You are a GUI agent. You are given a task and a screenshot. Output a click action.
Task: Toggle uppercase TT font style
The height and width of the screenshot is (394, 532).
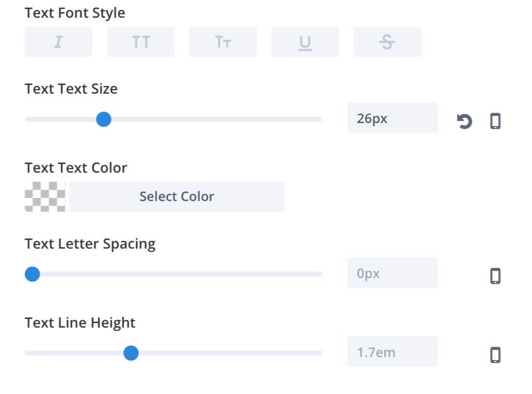pyautogui.click(x=140, y=42)
